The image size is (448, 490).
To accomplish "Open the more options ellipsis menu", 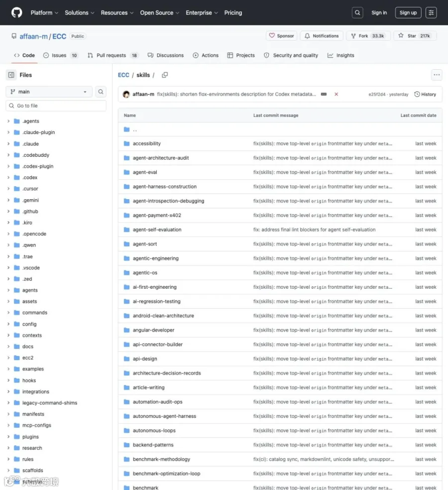I will [437, 75].
